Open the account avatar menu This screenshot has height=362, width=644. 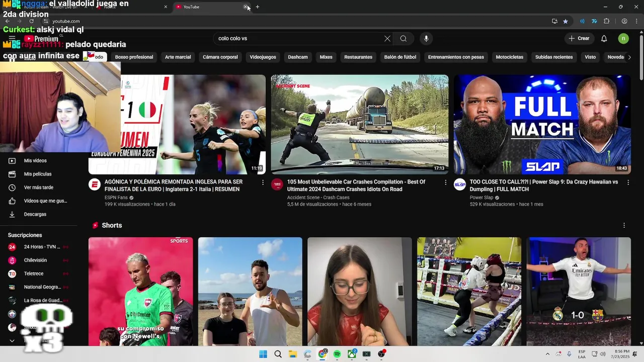[x=623, y=39]
